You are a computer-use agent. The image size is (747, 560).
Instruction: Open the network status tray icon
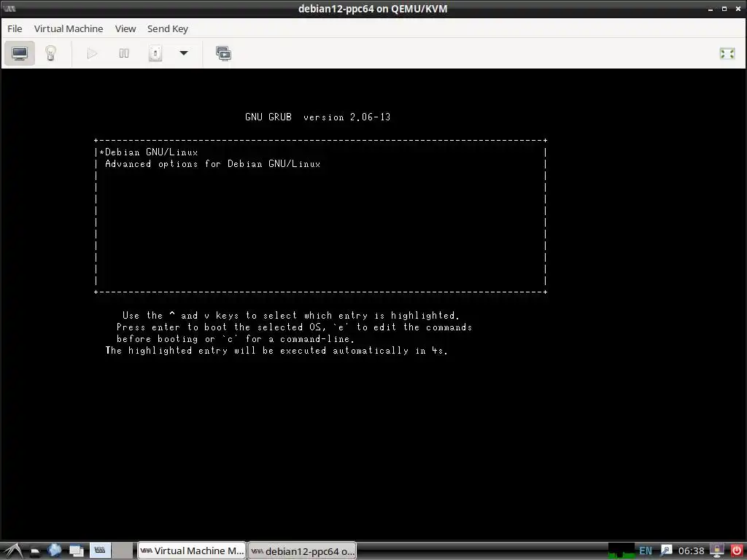coord(716,551)
